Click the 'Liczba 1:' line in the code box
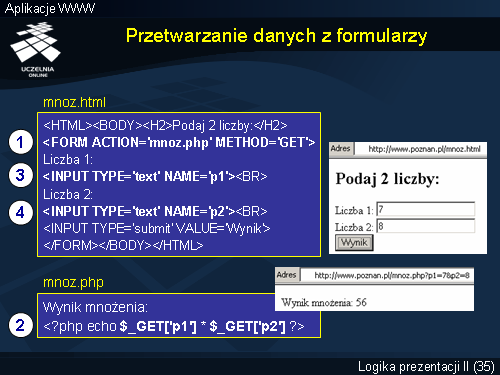 click(x=68, y=160)
